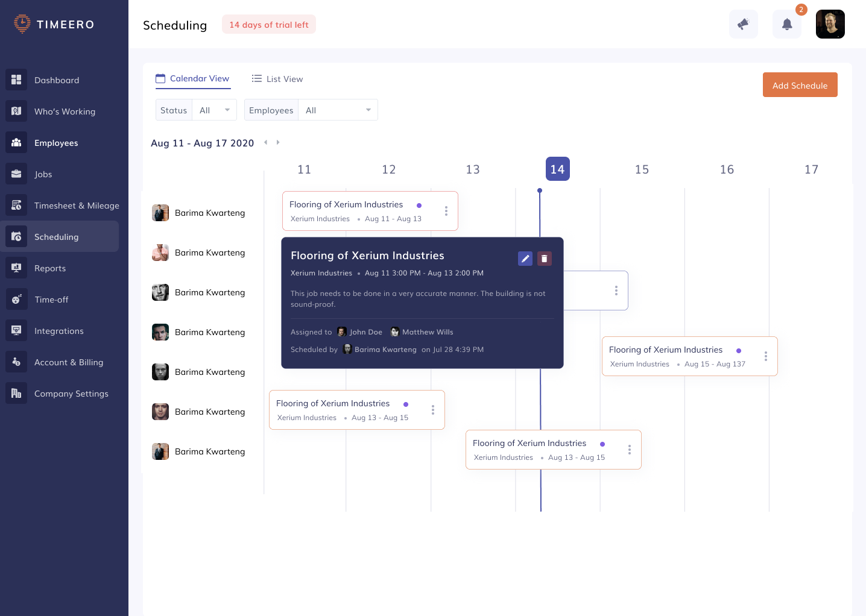
Task: Click the announcements megaphone icon
Action: click(743, 24)
